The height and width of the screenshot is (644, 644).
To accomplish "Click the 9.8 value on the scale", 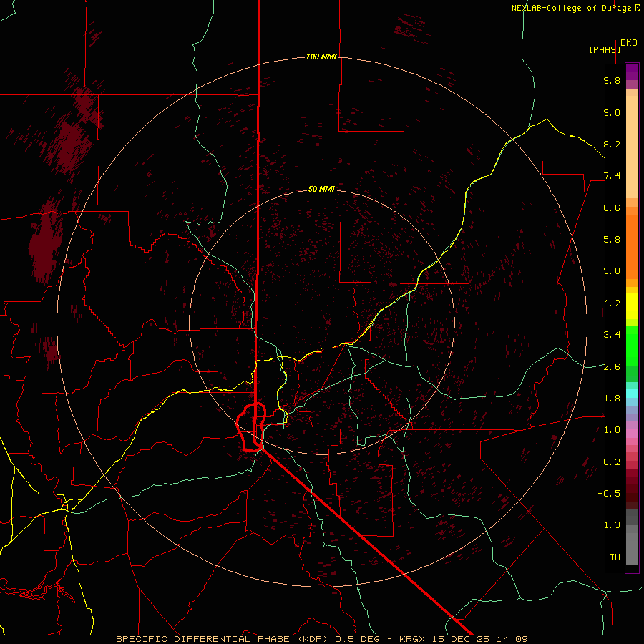I will pyautogui.click(x=612, y=80).
